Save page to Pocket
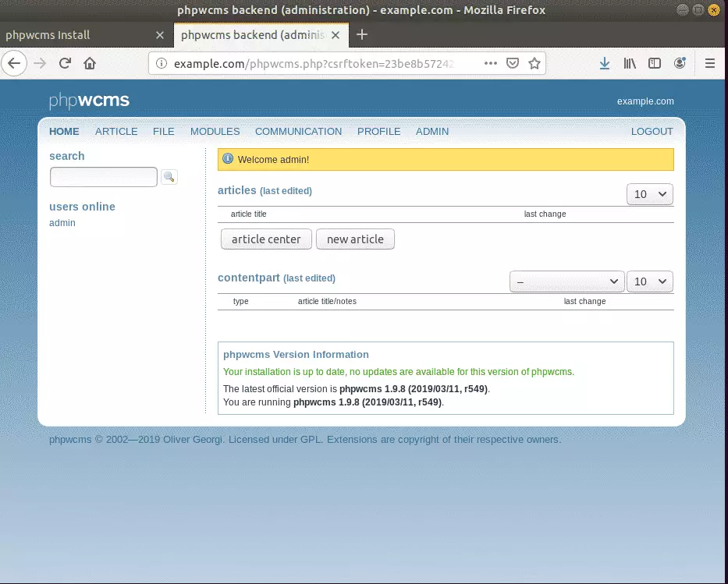The image size is (728, 584). point(513,63)
